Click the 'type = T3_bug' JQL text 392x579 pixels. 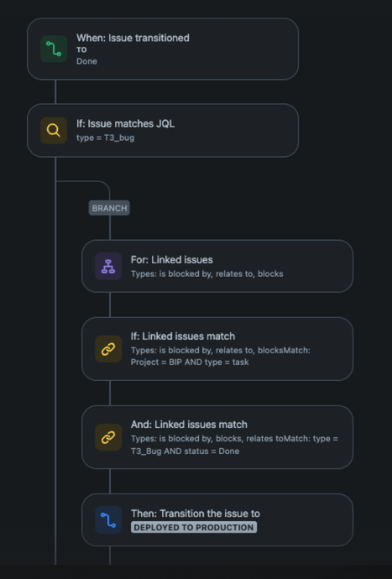coord(105,138)
